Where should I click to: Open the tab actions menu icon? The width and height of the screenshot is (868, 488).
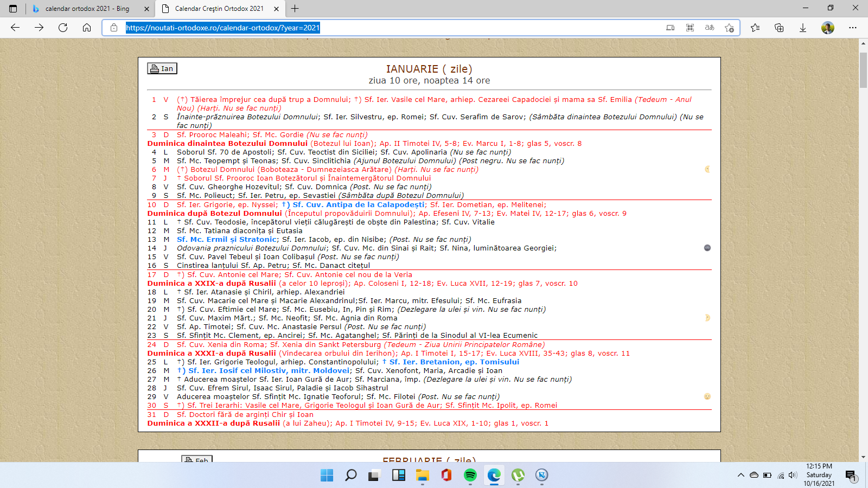coord(13,9)
